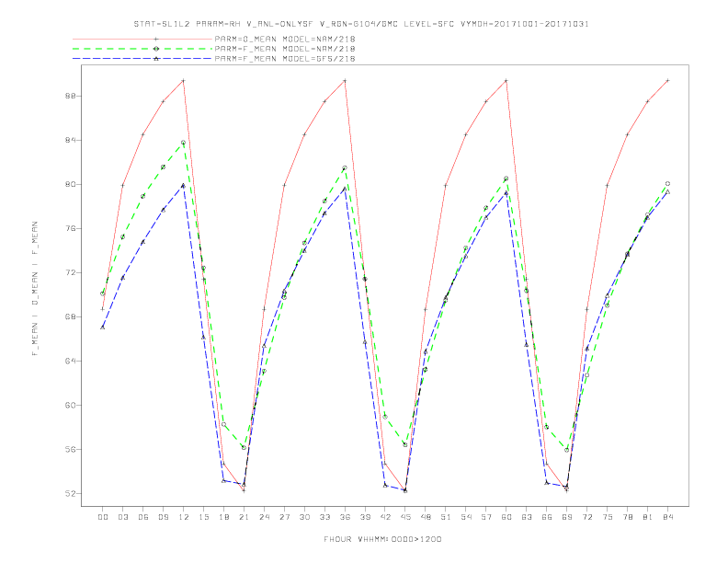Click the y-axis tick label 76
This screenshot has height=563, width=728.
pyautogui.click(x=70, y=228)
